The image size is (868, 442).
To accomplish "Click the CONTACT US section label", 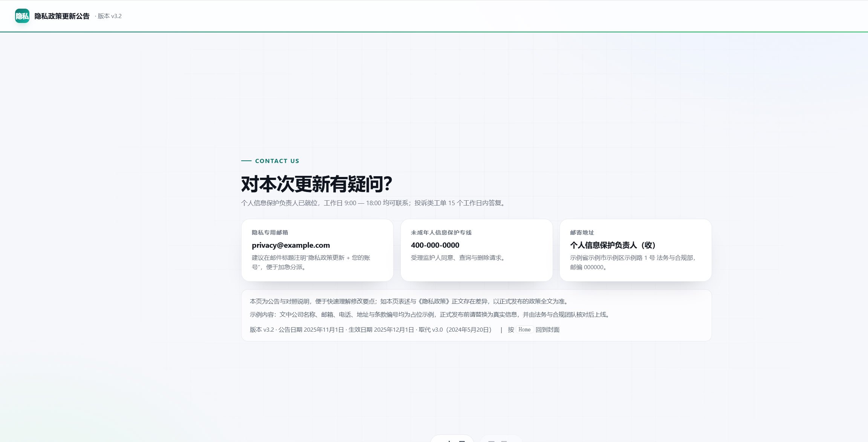I will (277, 161).
